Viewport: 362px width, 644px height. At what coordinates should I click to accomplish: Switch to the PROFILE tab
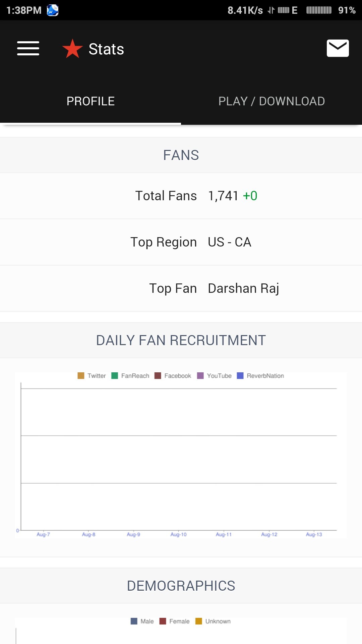pyautogui.click(x=90, y=101)
